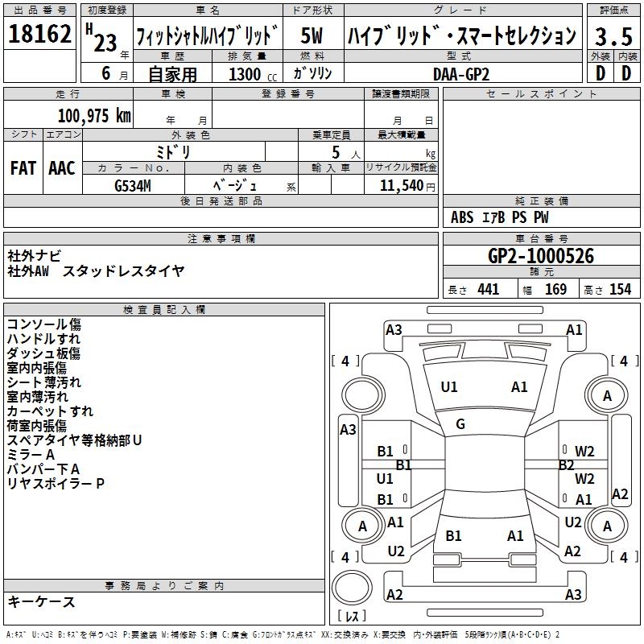Viewport: 644px width, 644px height.
Task: Click the lot number 18162
Action: [40, 36]
